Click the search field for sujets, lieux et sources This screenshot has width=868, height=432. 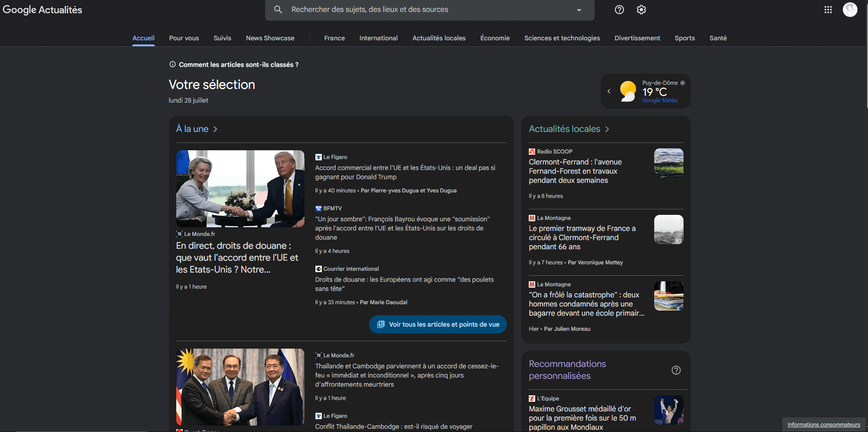(430, 10)
